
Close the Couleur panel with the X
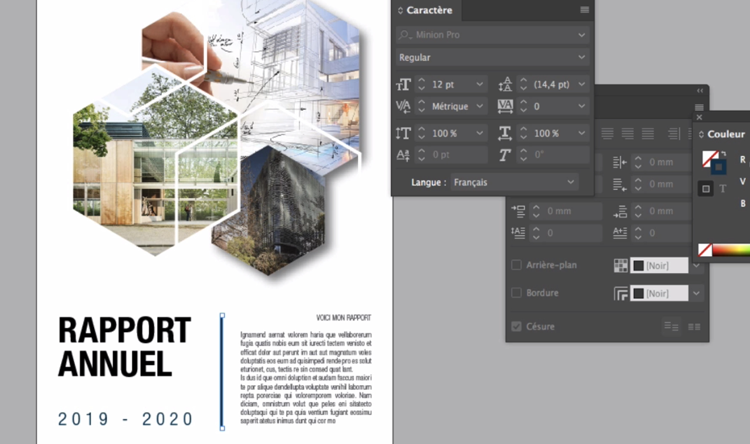(701, 118)
